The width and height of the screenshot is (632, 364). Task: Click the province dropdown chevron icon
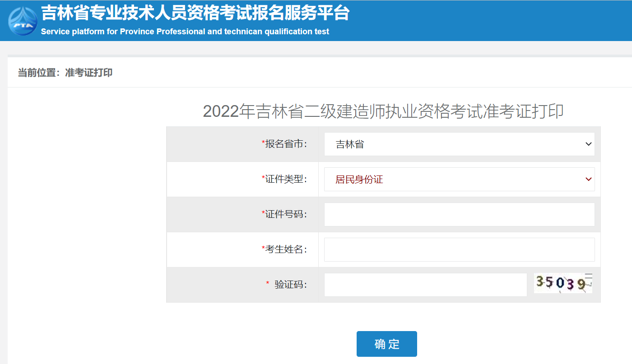pyautogui.click(x=588, y=144)
